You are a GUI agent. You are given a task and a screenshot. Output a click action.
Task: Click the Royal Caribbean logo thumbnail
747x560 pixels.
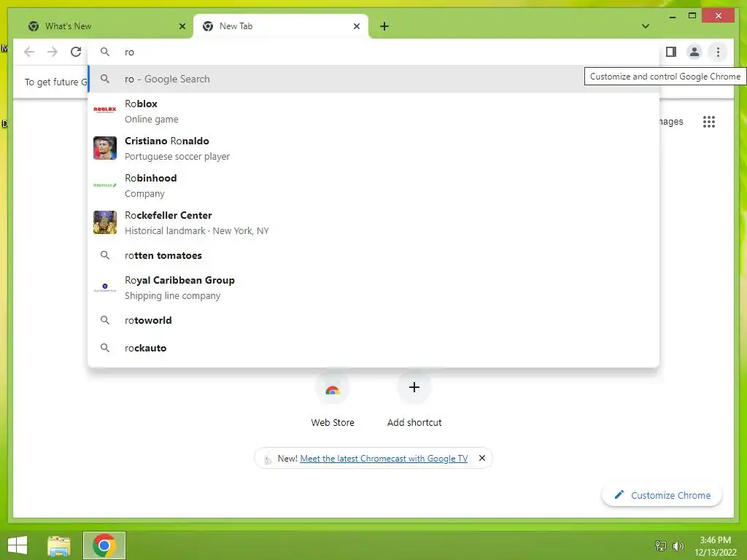(x=105, y=287)
